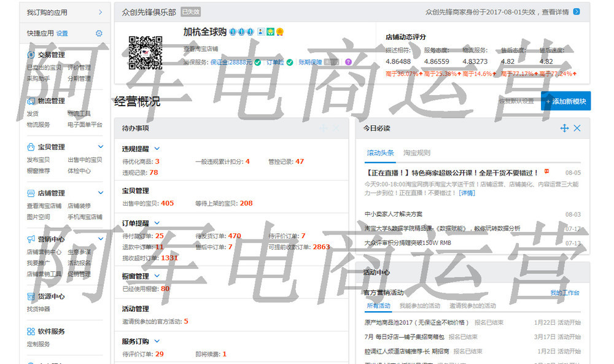This screenshot has width=614, height=364.
Task: Click 已经使用橱窗 count 80
Action: [x=165, y=289]
